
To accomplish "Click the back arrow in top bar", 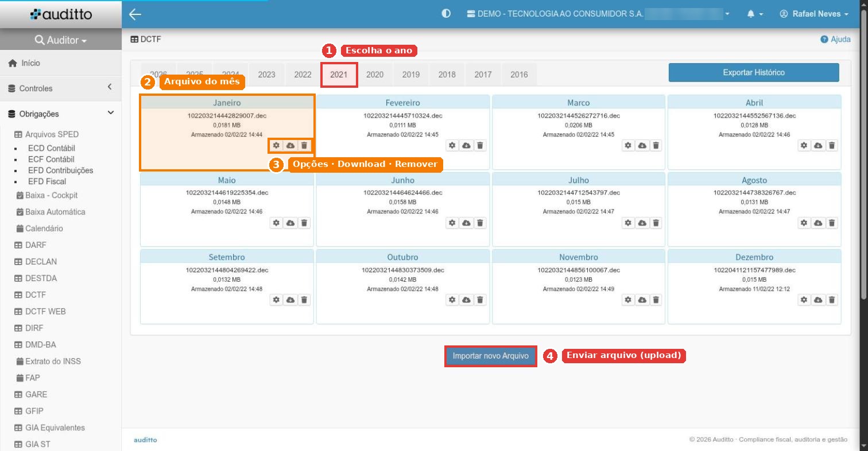I will 135,14.
